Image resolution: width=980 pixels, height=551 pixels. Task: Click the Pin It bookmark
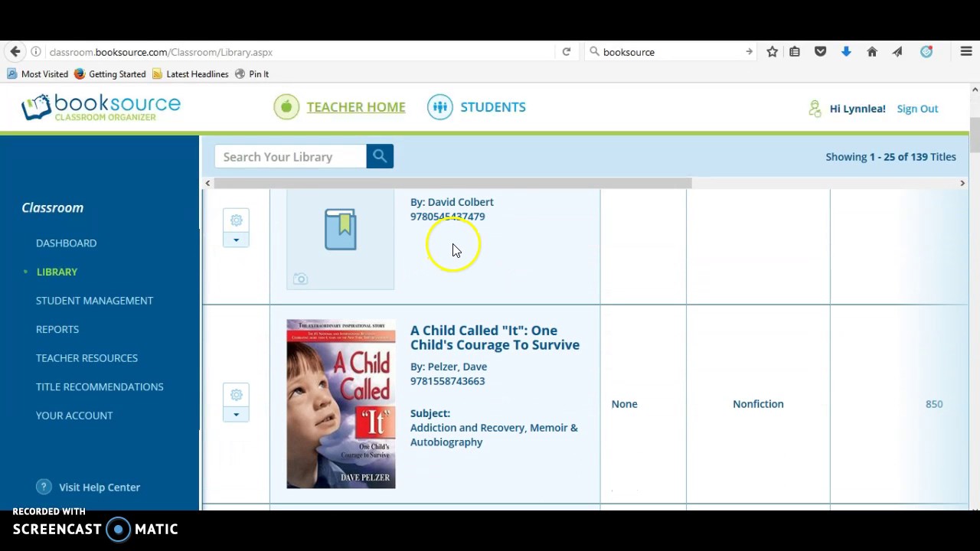252,74
